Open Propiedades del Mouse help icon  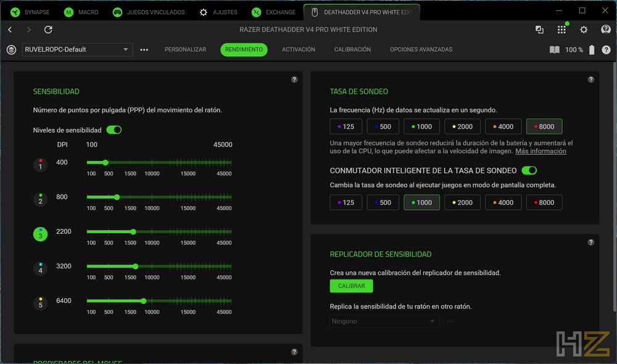click(294, 352)
